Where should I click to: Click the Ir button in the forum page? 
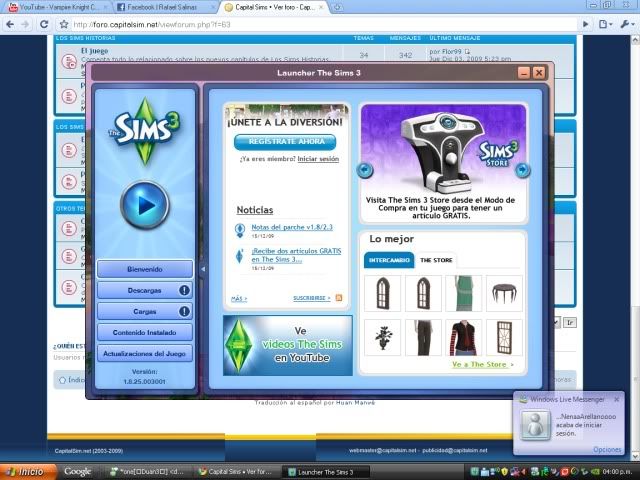tap(570, 323)
